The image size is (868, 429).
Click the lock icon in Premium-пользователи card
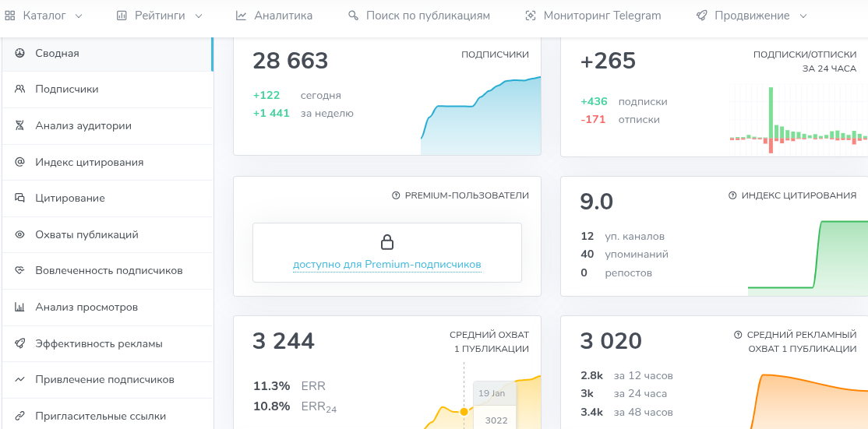click(387, 242)
